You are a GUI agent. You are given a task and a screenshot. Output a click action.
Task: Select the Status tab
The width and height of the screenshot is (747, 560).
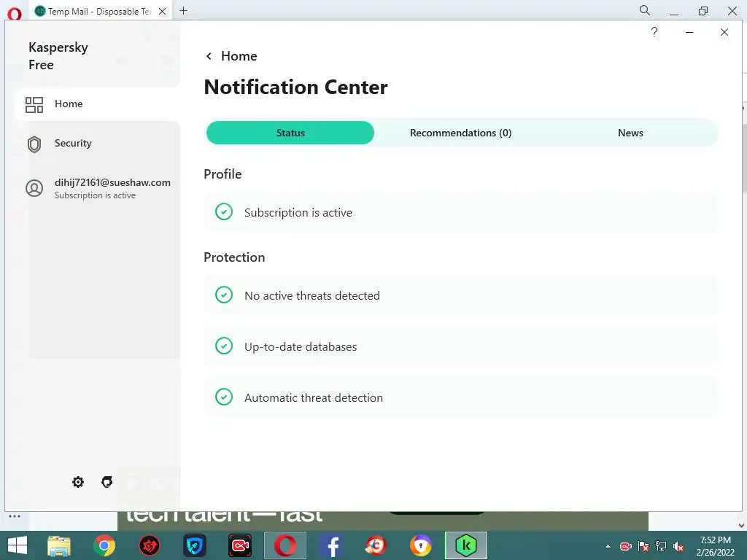tap(290, 133)
